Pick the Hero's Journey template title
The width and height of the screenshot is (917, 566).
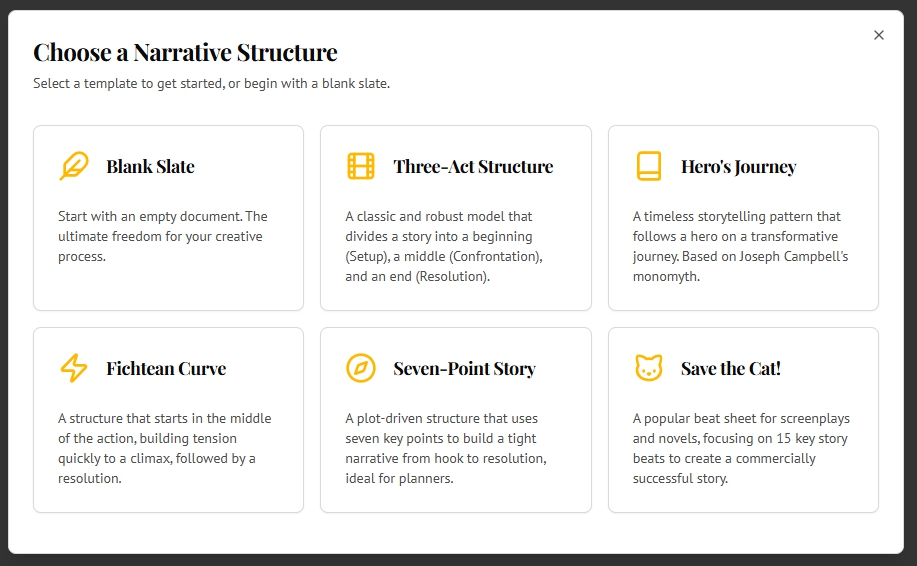pyautogui.click(x=738, y=167)
